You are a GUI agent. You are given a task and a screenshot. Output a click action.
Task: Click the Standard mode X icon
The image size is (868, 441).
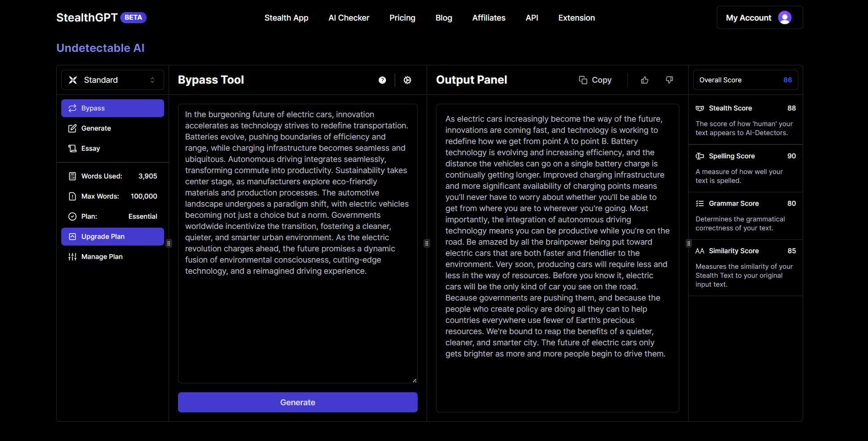click(x=73, y=80)
